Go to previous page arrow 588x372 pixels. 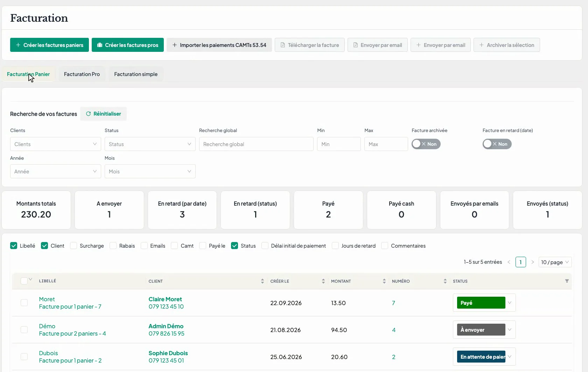click(509, 262)
